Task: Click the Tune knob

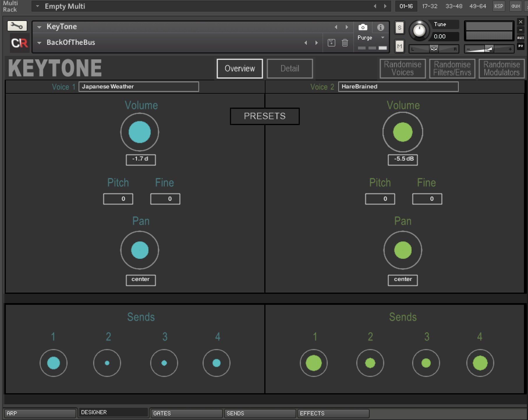Action: pos(419,30)
